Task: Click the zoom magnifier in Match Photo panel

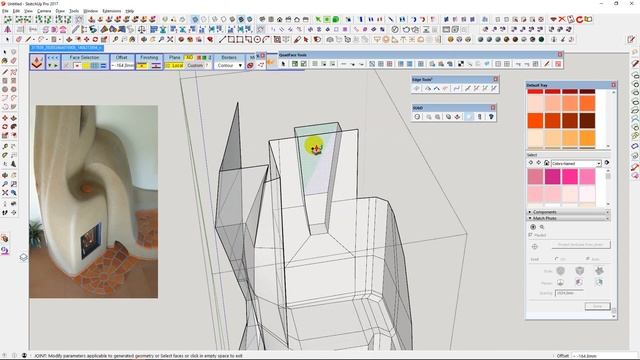Action: pos(542,227)
